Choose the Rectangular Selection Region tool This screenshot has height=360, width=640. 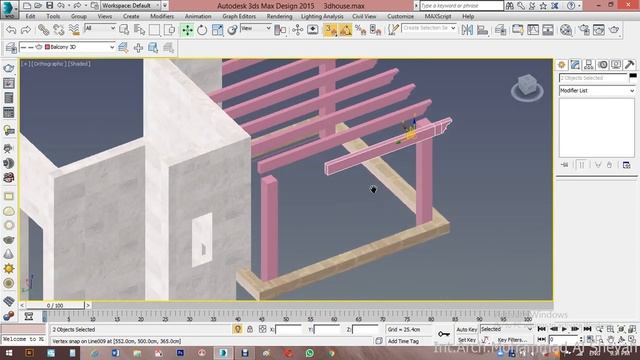[x=154, y=30]
